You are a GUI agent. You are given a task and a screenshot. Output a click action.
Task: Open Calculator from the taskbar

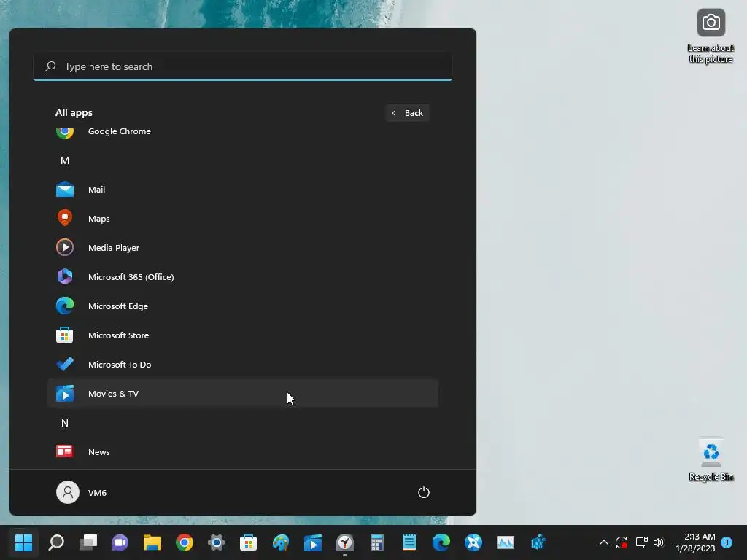377,542
